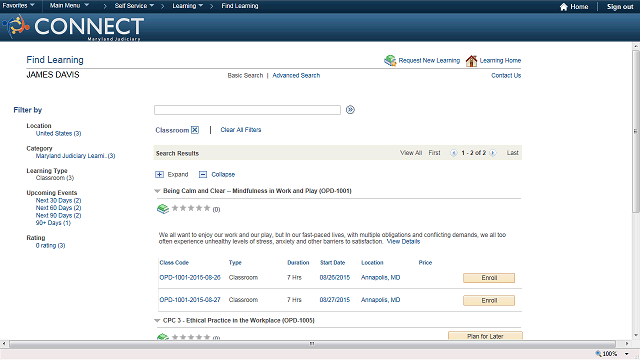Collapse the Being Calm and Clear section
The width and height of the screenshot is (640, 360).
pyautogui.click(x=157, y=191)
